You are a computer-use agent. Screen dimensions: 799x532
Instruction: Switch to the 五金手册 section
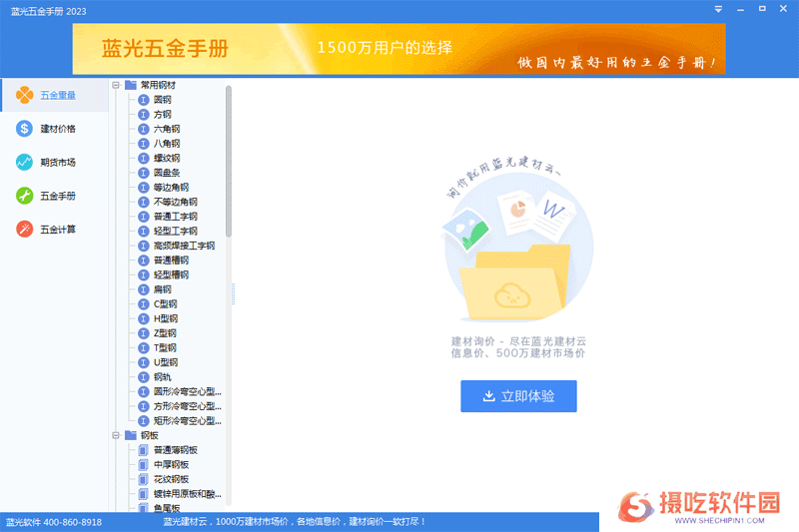click(x=55, y=196)
